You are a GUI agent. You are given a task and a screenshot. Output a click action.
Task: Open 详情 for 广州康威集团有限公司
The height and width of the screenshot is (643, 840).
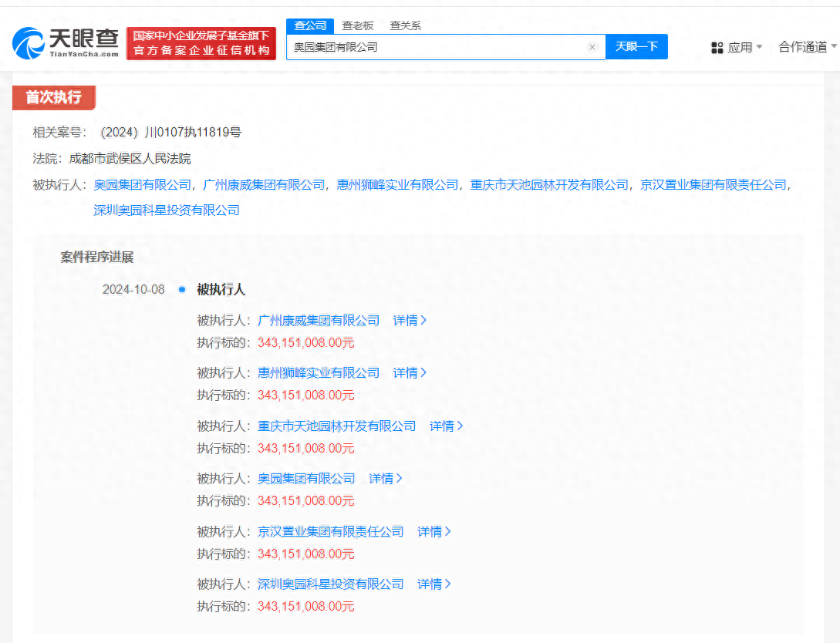[x=410, y=320]
